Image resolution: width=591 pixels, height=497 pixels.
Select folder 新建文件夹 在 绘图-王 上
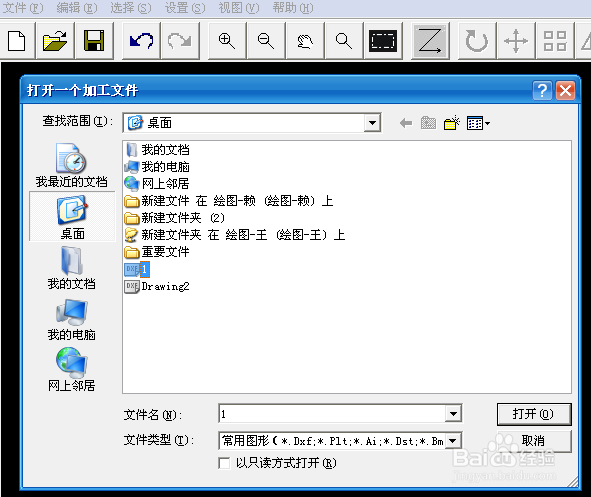pos(235,235)
